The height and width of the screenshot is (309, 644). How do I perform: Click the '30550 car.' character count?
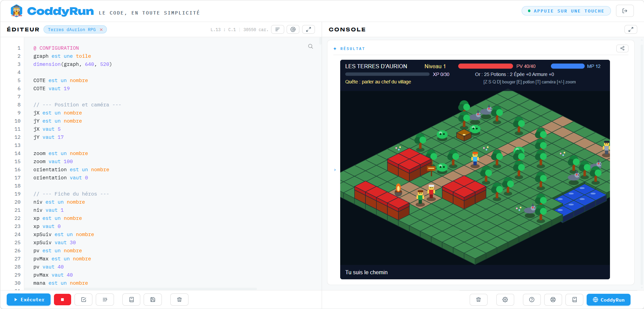click(x=256, y=30)
